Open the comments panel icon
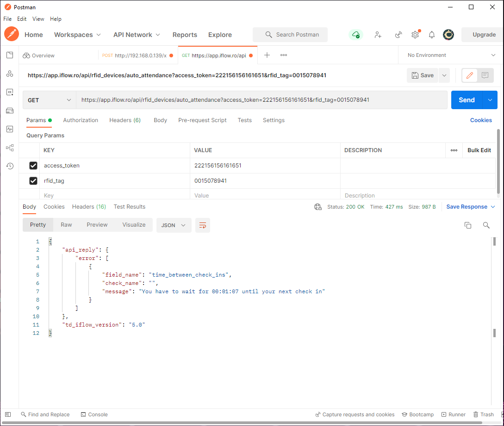The height and width of the screenshot is (426, 504). click(x=485, y=75)
